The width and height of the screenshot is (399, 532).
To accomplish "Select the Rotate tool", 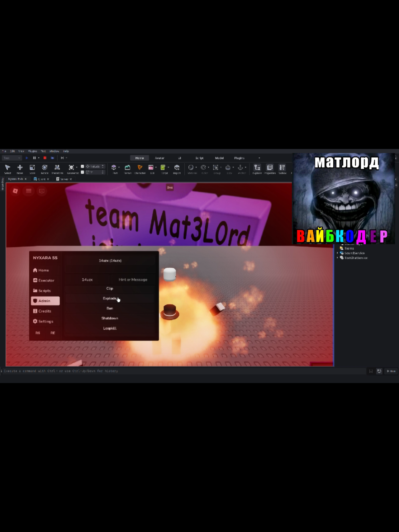I will tap(44, 169).
